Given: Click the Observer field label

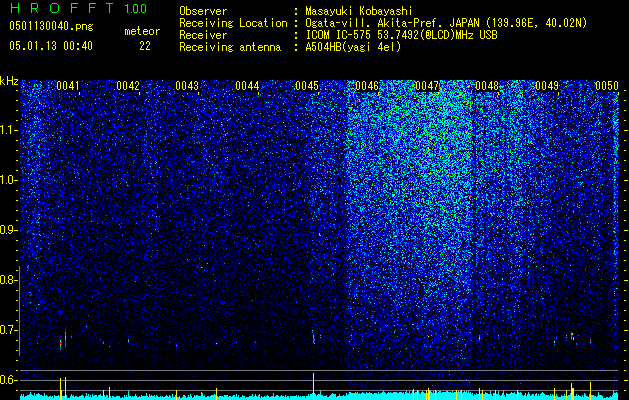Looking at the screenshot, I should 203,11.
